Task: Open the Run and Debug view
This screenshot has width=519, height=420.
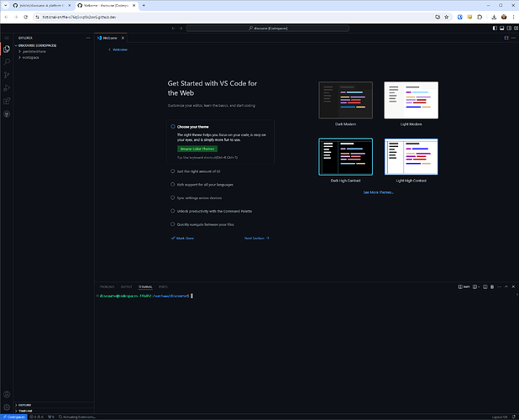Action: [x=7, y=88]
